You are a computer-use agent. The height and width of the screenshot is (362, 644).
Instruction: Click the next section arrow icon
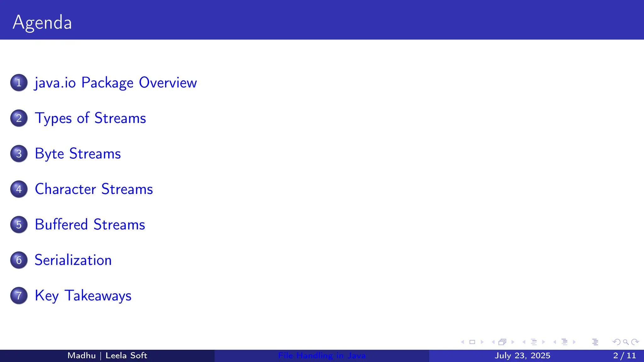[574, 342]
